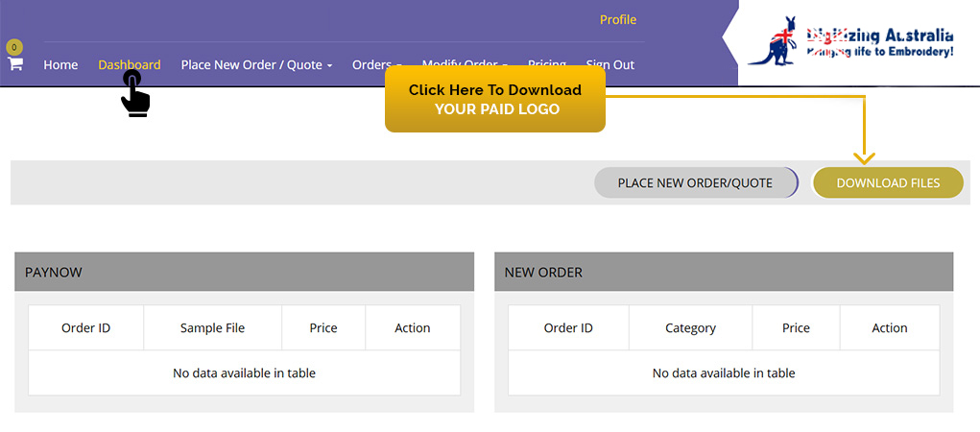Click Sign Out in navigation
This screenshot has width=980, height=432.
tap(610, 65)
